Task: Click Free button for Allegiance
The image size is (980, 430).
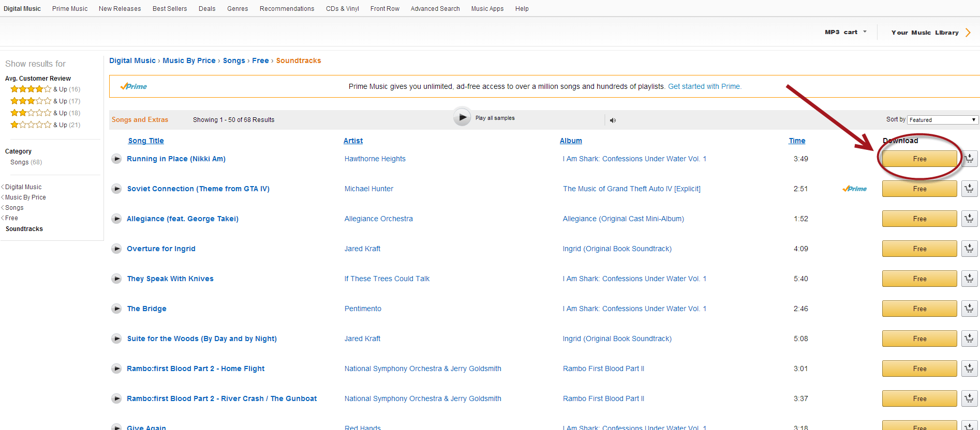Action: [919, 219]
